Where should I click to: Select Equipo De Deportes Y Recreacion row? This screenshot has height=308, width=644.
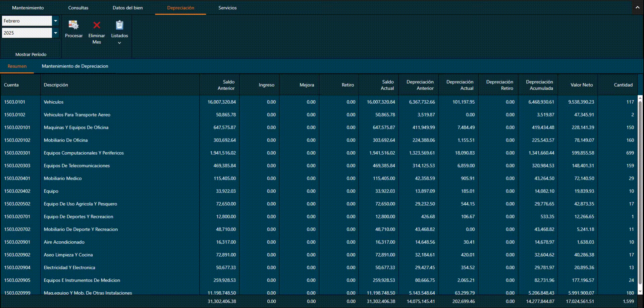[x=319, y=217]
